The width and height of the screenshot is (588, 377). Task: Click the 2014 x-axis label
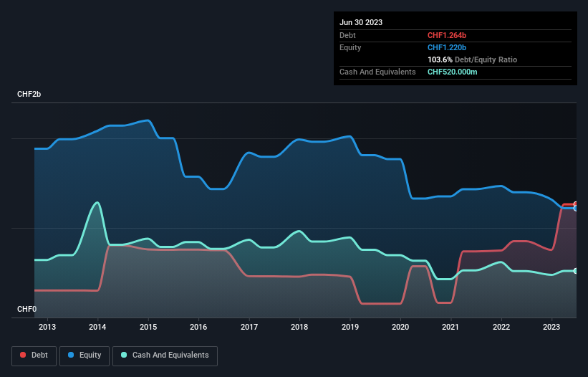click(97, 327)
